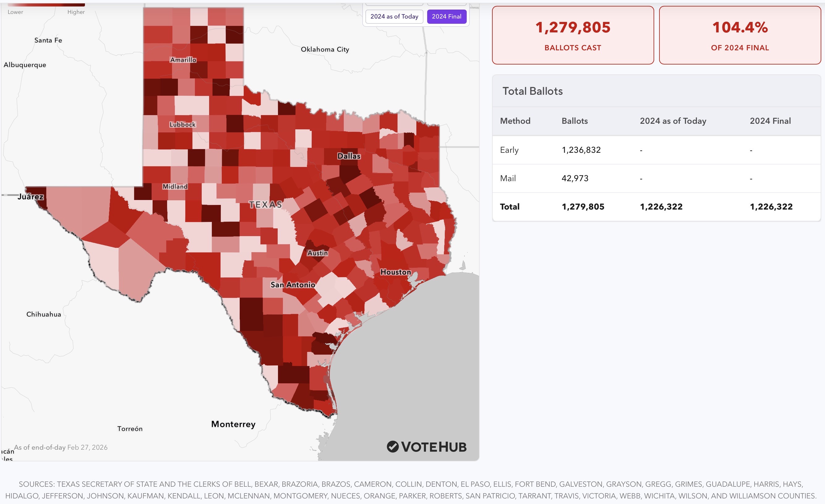825x504 pixels.
Task: Click the 104.4% of 2024 Final card
Action: (740, 35)
